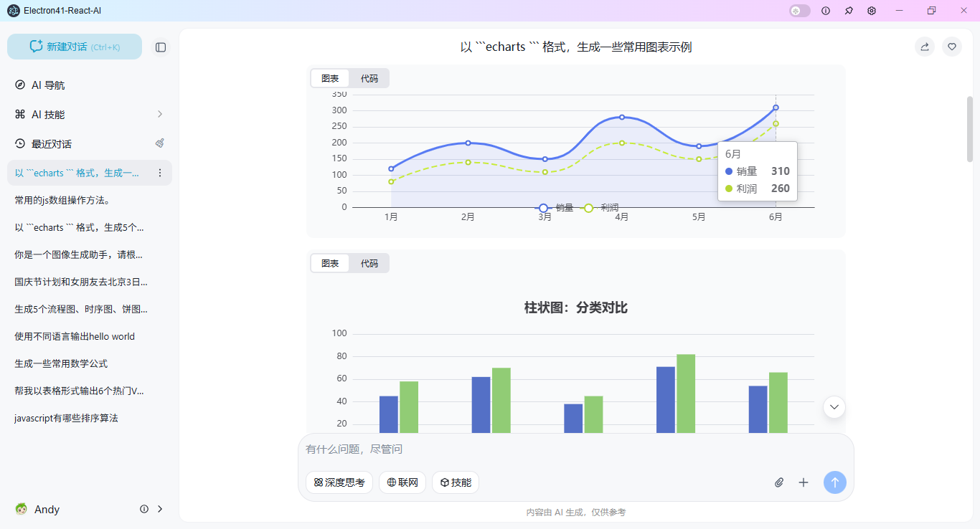The width and height of the screenshot is (980, 529).
Task: Open more options for selected echarts chat
Action: (160, 173)
